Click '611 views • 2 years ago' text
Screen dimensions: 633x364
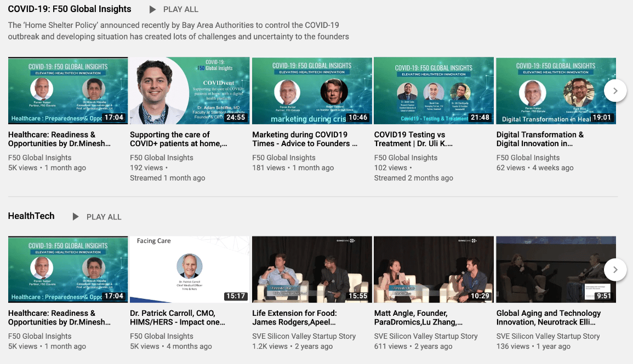[413, 346]
